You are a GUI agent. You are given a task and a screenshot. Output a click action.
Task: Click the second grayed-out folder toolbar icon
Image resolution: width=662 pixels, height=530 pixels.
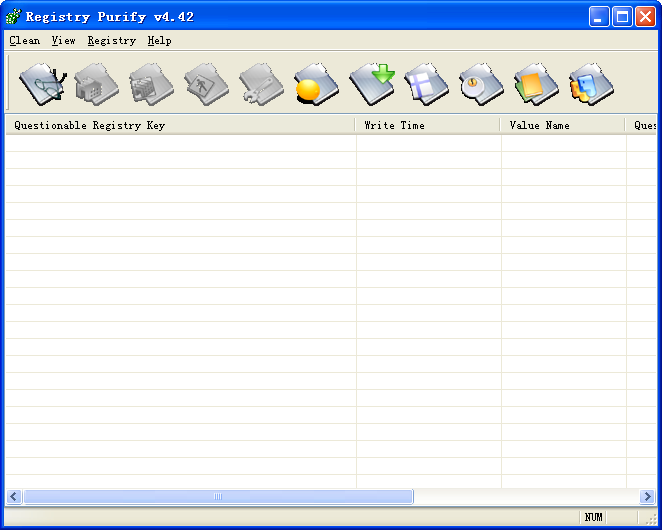[151, 83]
